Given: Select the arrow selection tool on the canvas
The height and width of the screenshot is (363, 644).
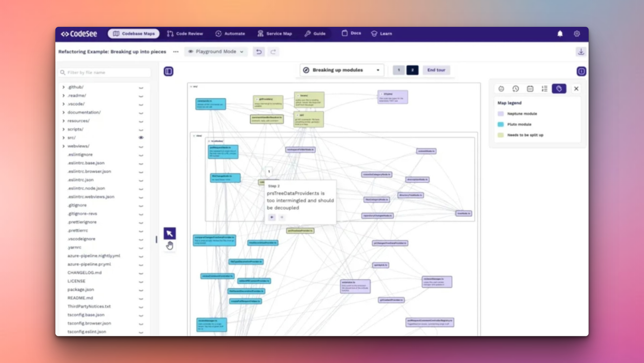Looking at the screenshot, I should 169,233.
